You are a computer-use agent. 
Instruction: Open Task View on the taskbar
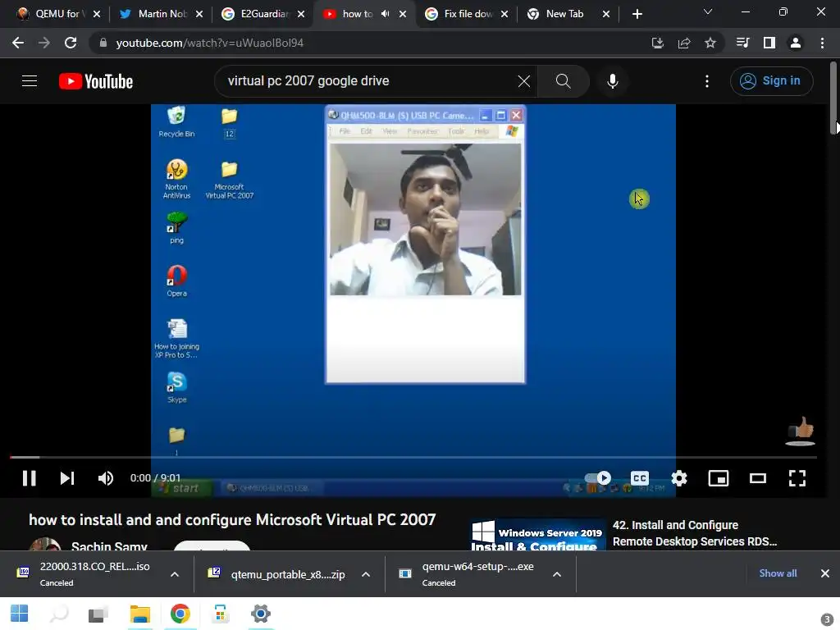click(98, 614)
